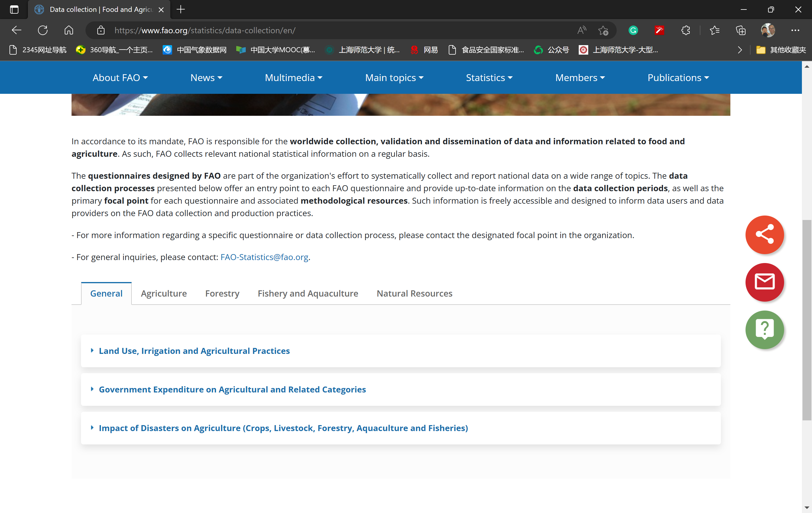
Task: Click the Grammarly extension icon
Action: pos(633,30)
